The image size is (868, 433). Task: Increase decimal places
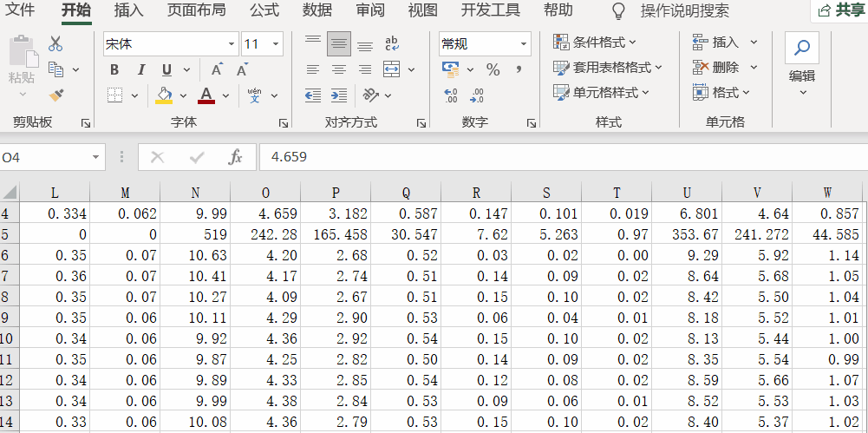(451, 95)
